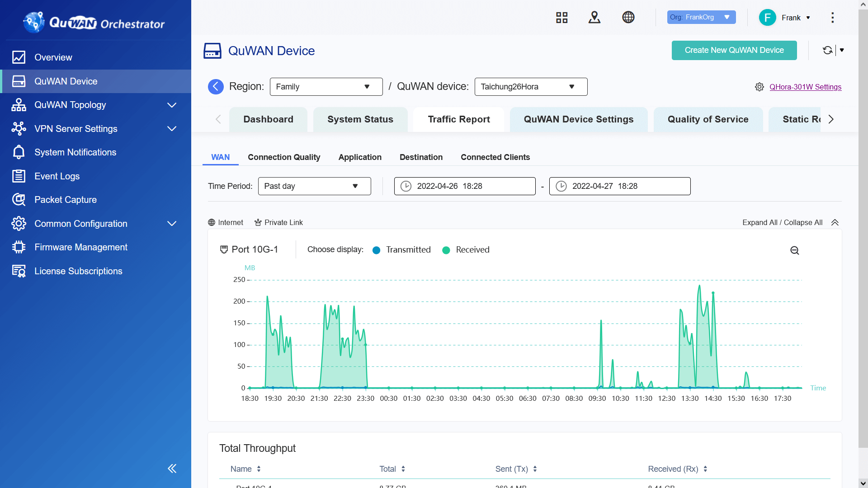868x488 pixels.
Task: Open the Time Period Past day dropdown
Action: [x=314, y=186]
